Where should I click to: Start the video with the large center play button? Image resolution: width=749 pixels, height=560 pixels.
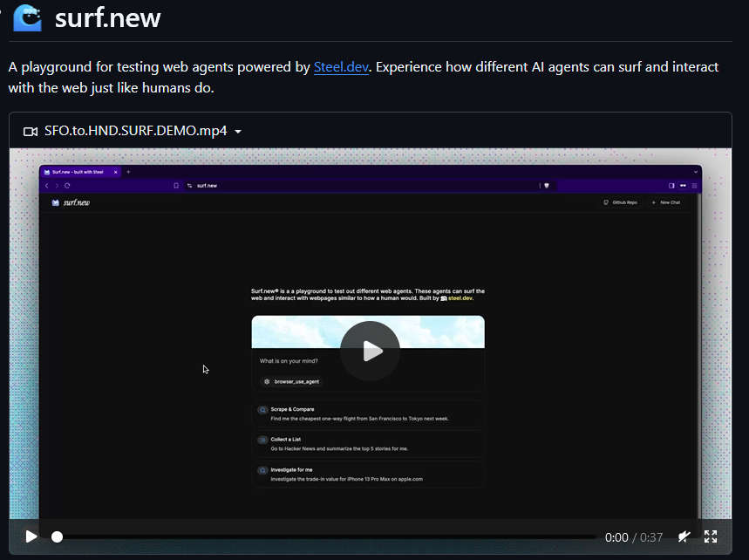(370, 352)
